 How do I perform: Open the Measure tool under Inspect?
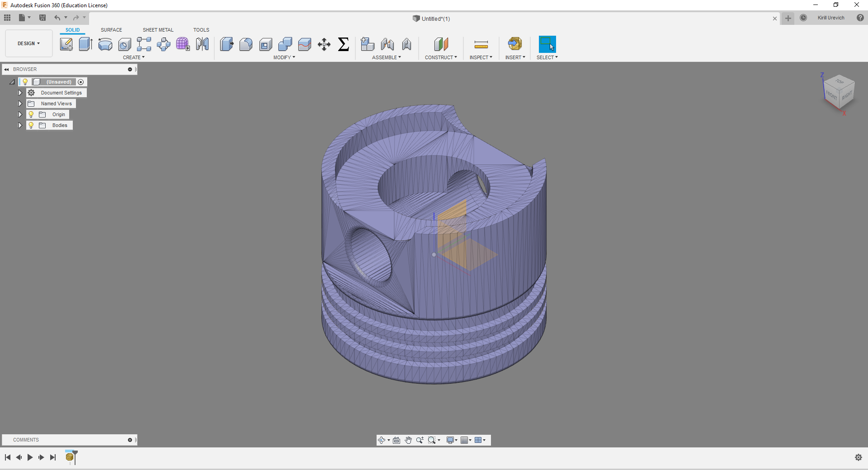pos(481,44)
